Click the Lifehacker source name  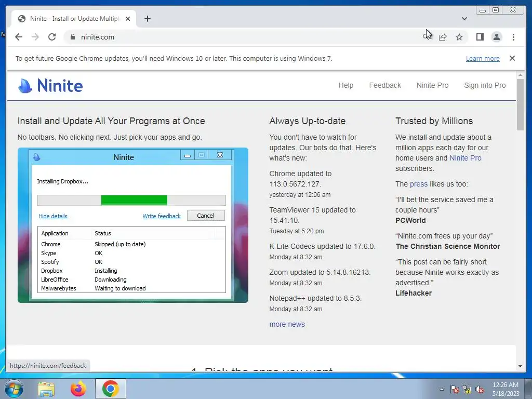[413, 293]
